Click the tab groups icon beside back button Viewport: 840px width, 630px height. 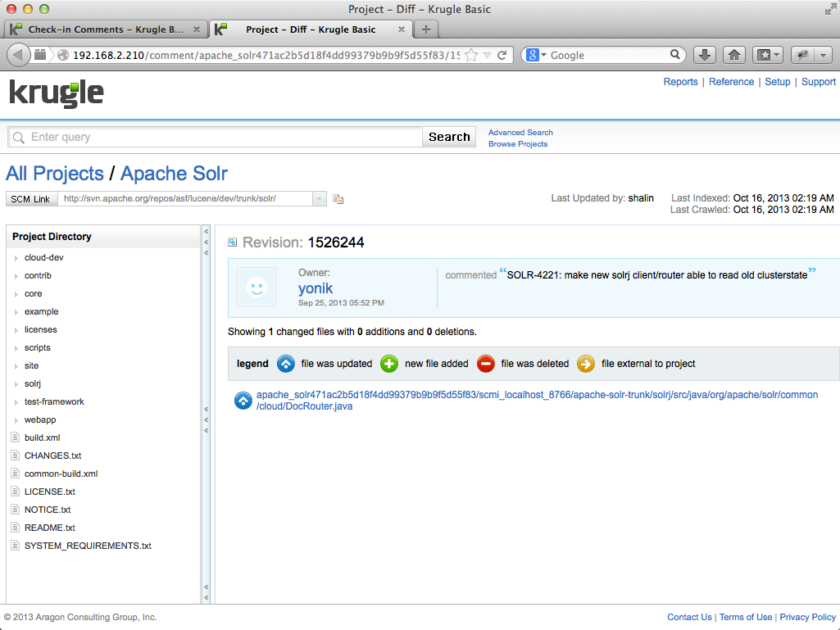[x=40, y=55]
